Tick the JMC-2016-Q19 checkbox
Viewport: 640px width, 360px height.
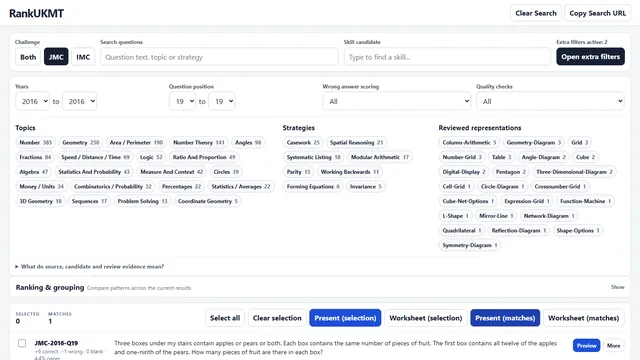pyautogui.click(x=22, y=343)
